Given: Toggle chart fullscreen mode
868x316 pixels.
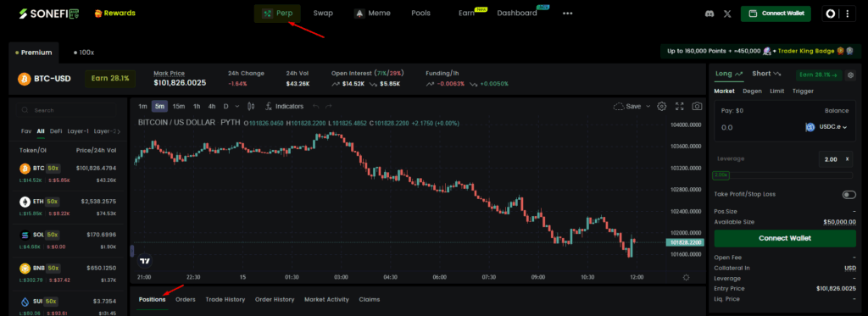Looking at the screenshot, I should [680, 106].
